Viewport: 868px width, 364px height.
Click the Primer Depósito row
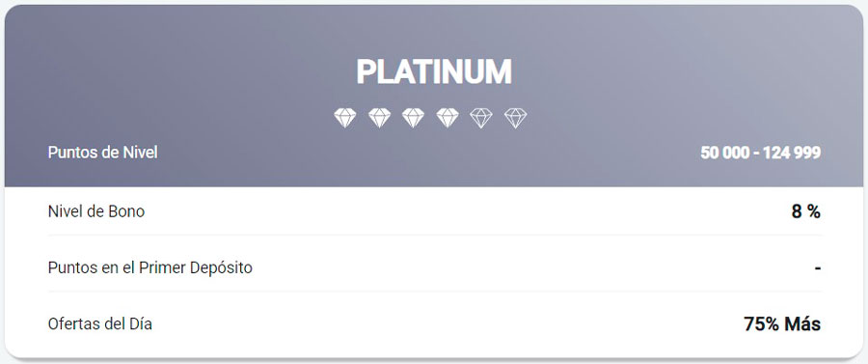click(x=434, y=268)
